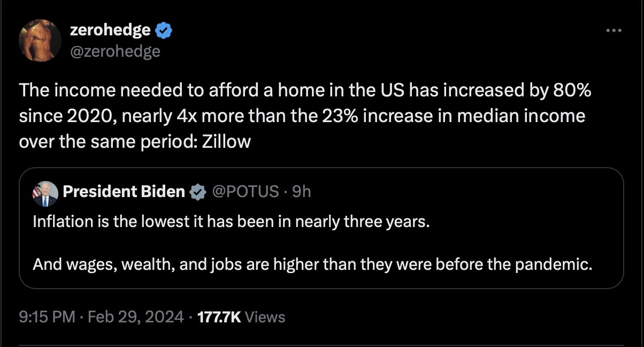This screenshot has width=644, height=347.
Task: Open the 177.7K view count
Action: [x=219, y=317]
